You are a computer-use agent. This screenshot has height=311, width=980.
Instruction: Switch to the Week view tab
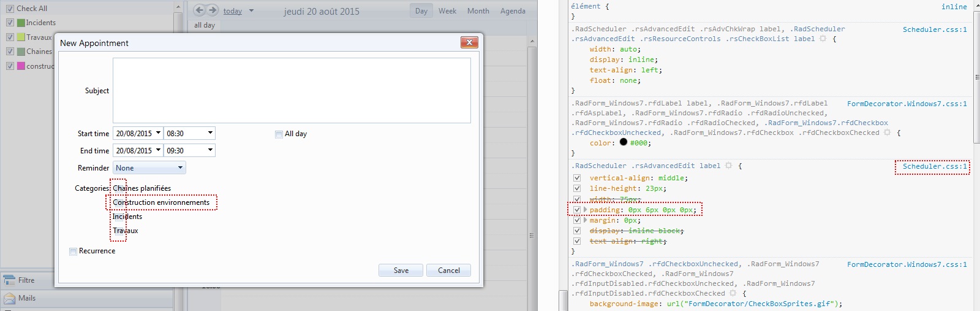[x=447, y=11]
